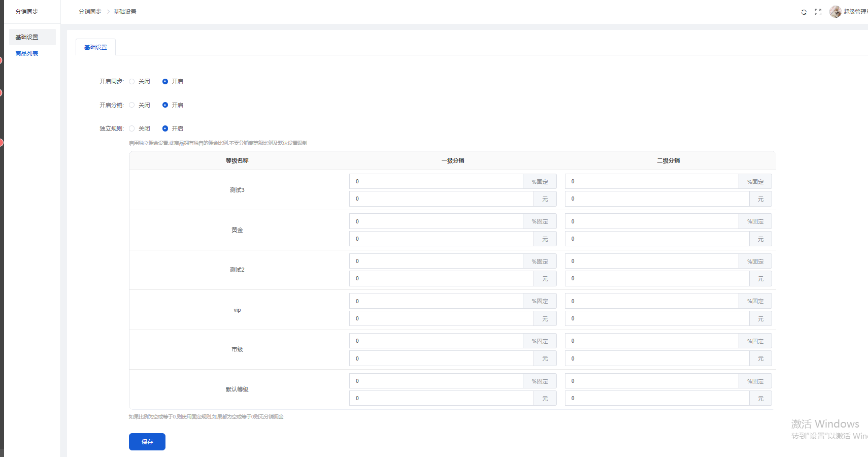
Task: Click 黄金 二级分销 元 amount field
Action: (657, 239)
